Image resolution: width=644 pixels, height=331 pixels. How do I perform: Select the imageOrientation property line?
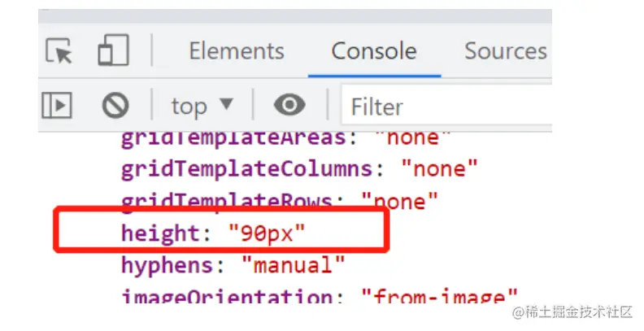coord(319,295)
